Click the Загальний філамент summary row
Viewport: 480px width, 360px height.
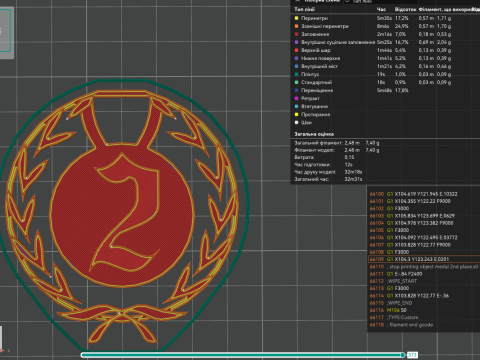[x=337, y=143]
